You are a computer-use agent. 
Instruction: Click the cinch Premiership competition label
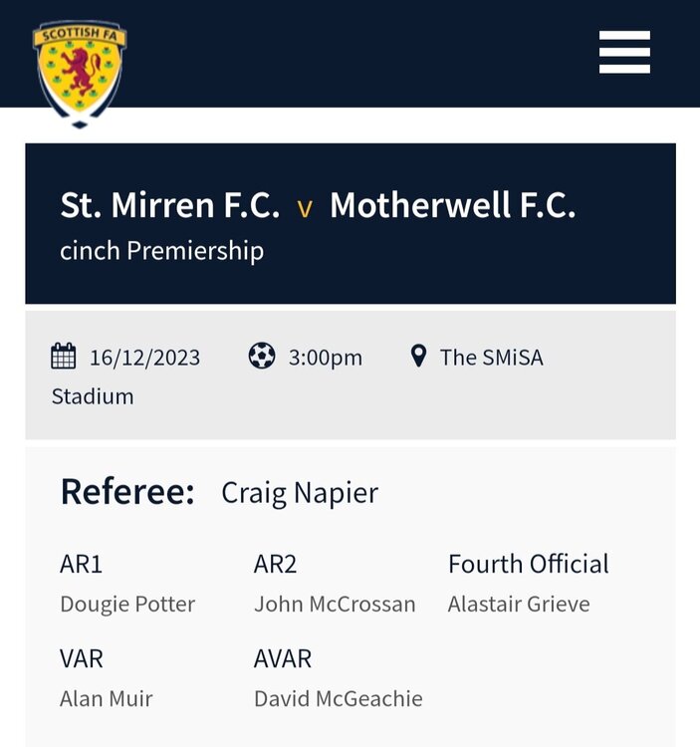point(162,251)
